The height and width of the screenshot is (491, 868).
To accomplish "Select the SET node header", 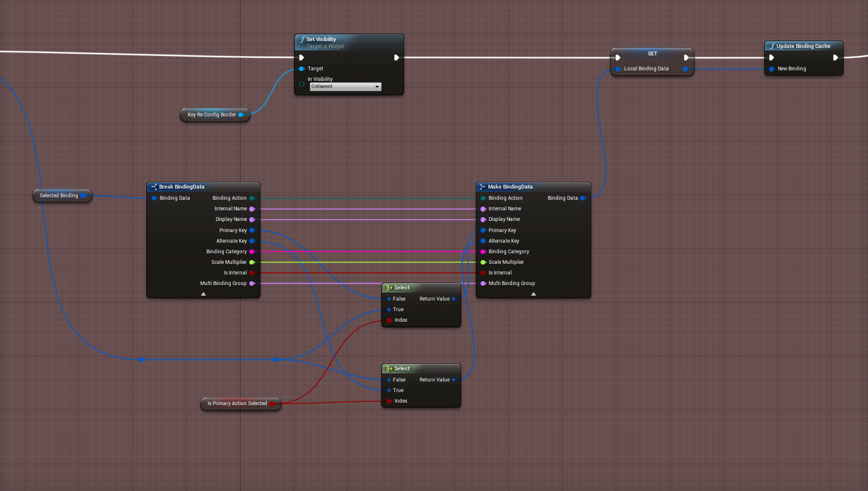I will click(652, 54).
